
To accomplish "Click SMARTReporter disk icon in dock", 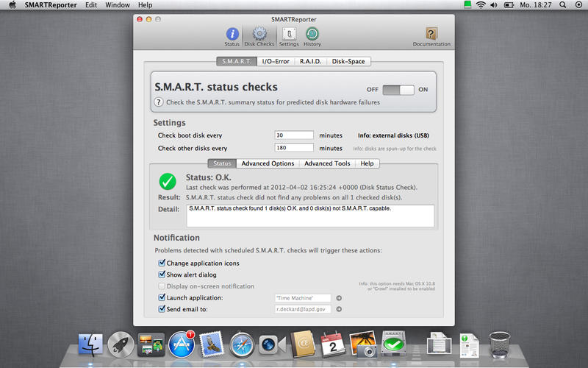I will pyautogui.click(x=393, y=343).
